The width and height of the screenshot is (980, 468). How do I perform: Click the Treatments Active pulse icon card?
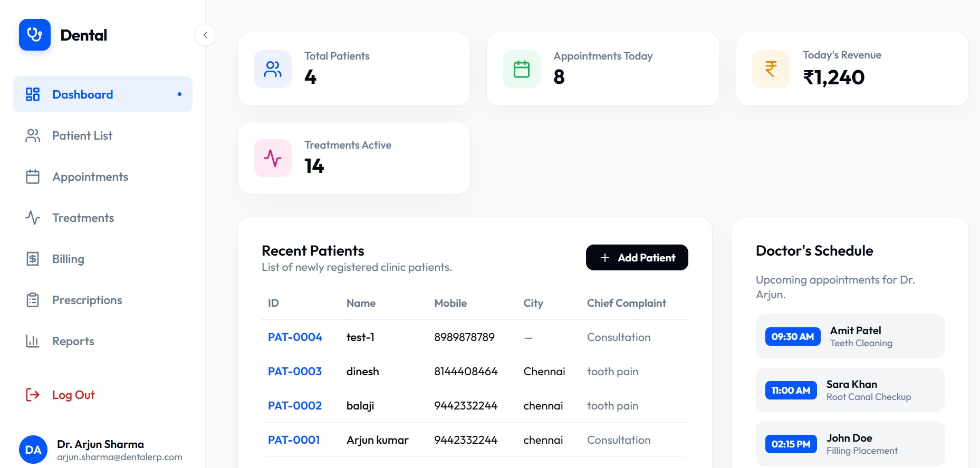pos(273,158)
